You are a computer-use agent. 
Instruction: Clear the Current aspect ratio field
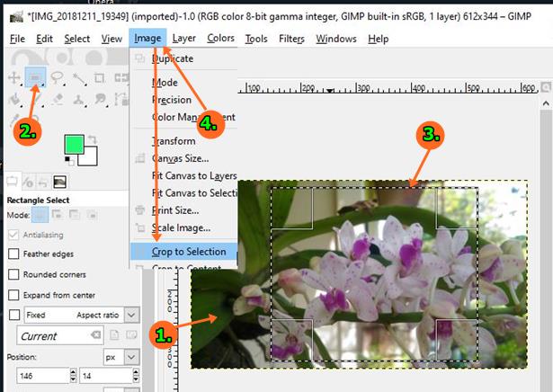tap(95, 334)
